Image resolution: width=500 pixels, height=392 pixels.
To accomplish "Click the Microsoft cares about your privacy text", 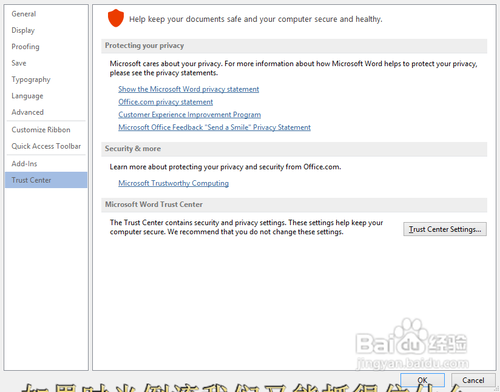I will (x=293, y=68).
